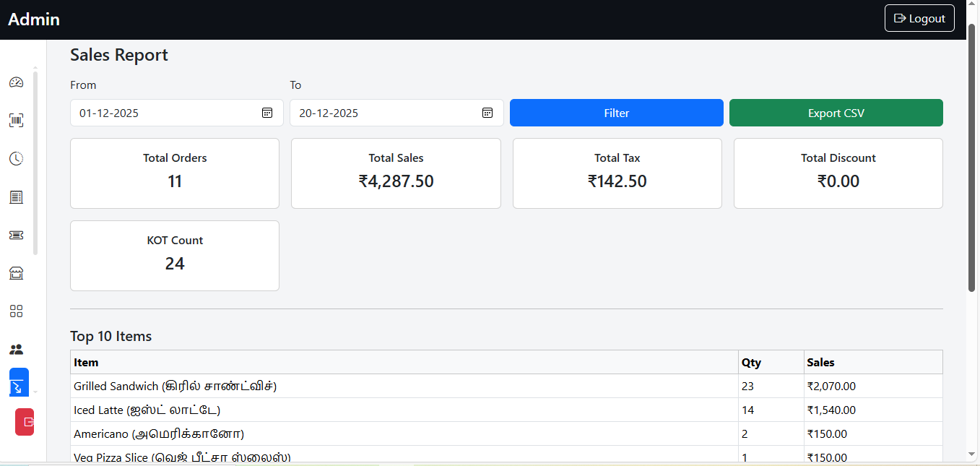Open the To date calendar picker
Image resolution: width=980 pixels, height=466 pixels.
[487, 113]
